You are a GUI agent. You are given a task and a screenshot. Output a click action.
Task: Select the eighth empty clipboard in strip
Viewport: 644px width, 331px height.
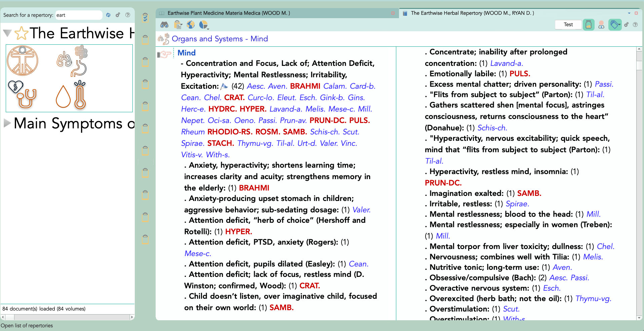[145, 195]
